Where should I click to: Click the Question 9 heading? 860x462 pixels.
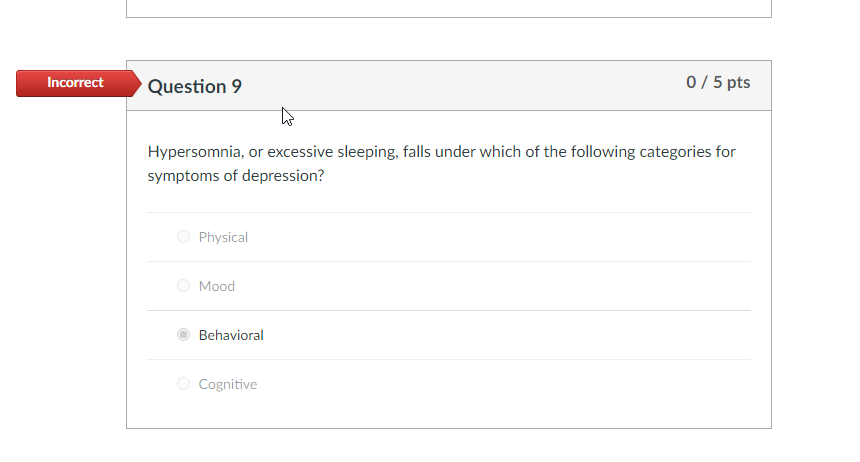195,86
